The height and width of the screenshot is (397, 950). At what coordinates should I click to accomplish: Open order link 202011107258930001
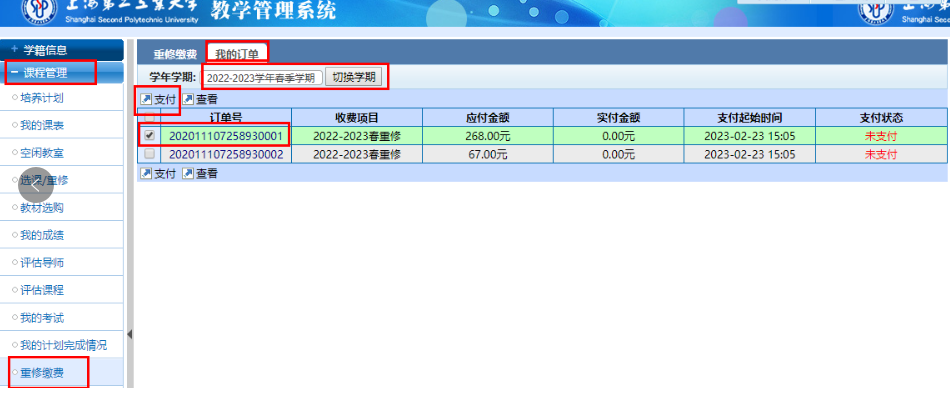click(226, 136)
